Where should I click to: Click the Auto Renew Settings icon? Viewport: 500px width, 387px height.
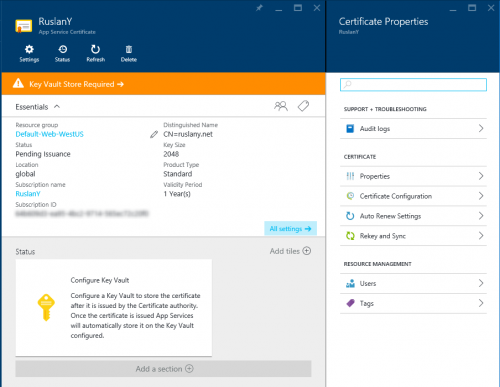point(350,216)
